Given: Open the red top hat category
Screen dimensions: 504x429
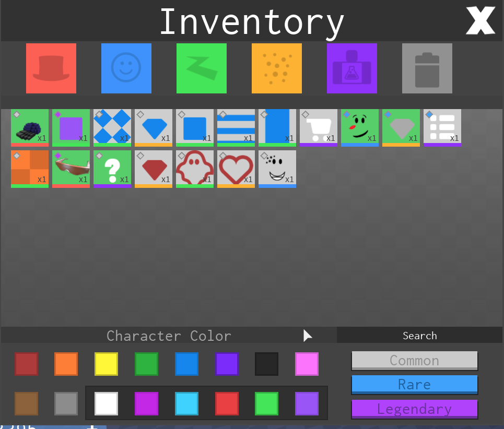Looking at the screenshot, I should point(51,68).
